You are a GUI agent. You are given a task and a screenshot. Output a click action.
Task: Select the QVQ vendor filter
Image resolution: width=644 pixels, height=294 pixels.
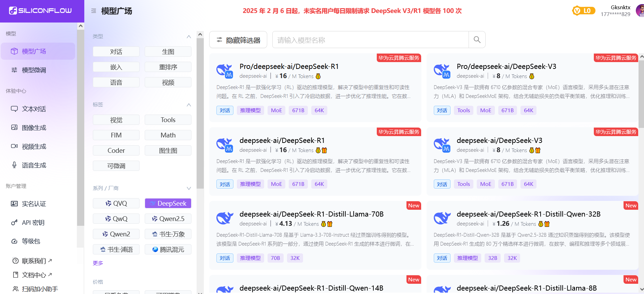116,203
